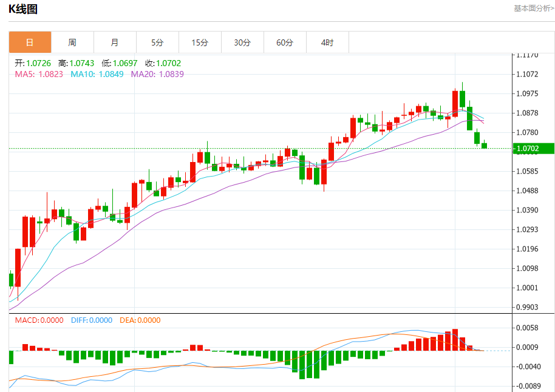Screen dimensions: 555x392
Task: Switch to the 月 monthly tab
Action: (115, 42)
